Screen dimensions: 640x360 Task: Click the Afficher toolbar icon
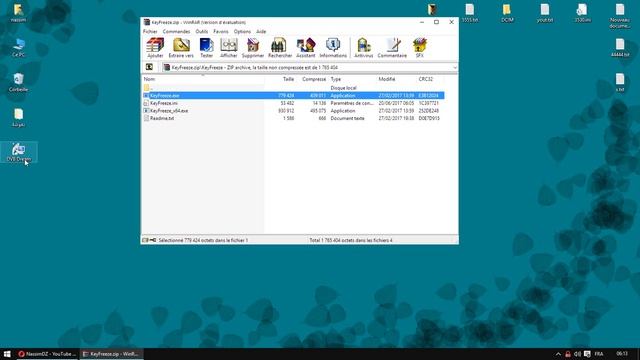(x=229, y=48)
